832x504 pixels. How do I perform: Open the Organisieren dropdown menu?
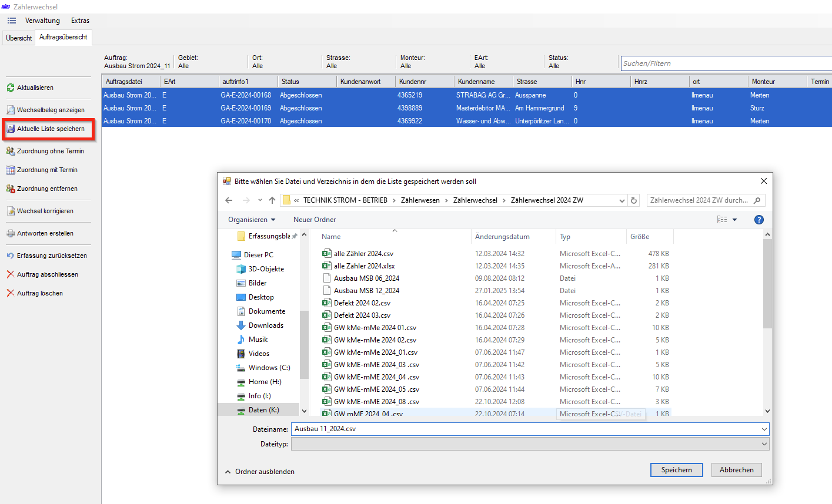pos(252,220)
